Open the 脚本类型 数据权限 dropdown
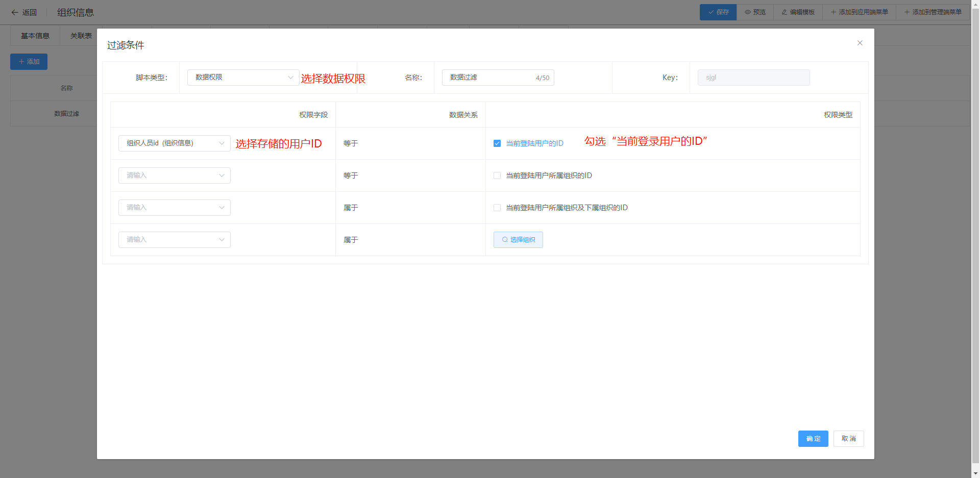This screenshot has width=980, height=478. (243, 78)
